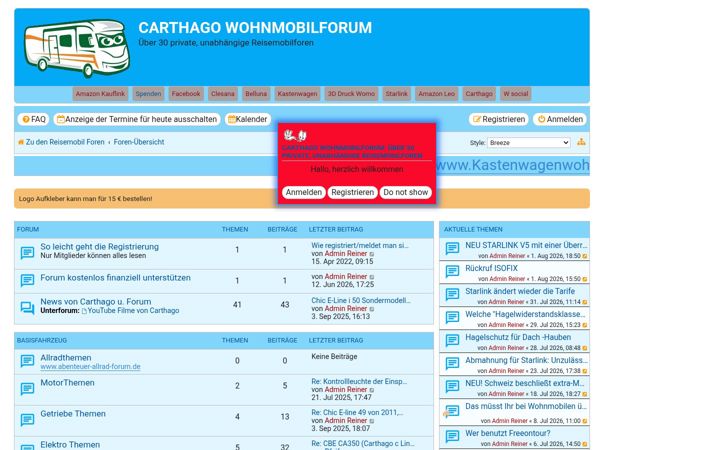Click Anzeige der Termine für heute ausschalten
Image resolution: width=720 pixels, height=450 pixels.
pos(136,119)
